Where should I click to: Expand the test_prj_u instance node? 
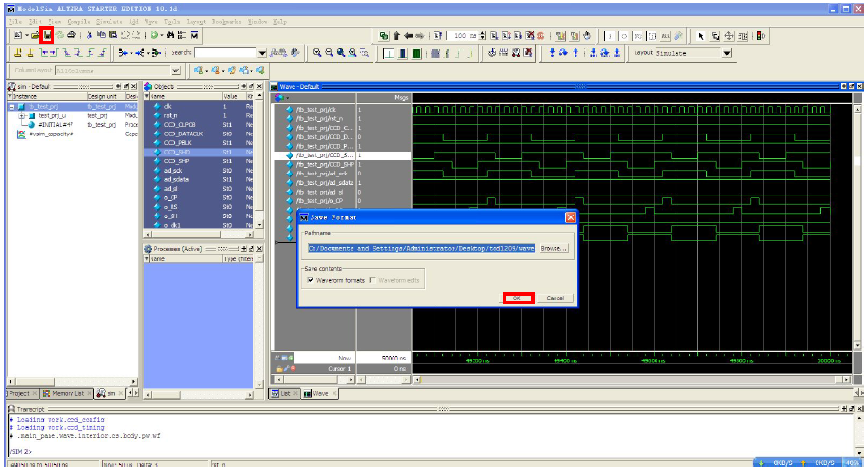(21, 115)
